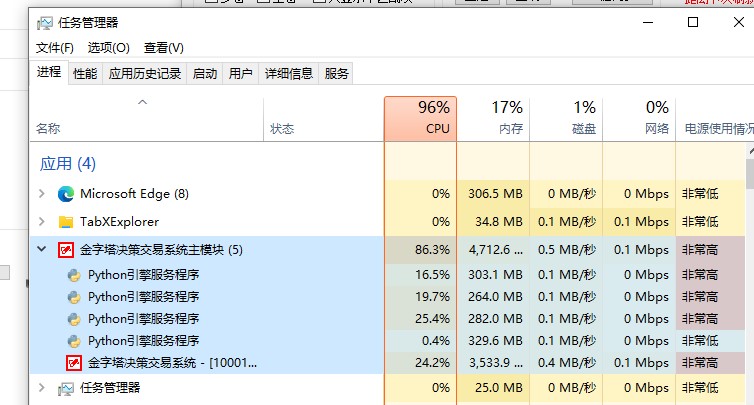Click the 3,533.9 memory value
This screenshot has width=754, height=405.
(x=496, y=363)
